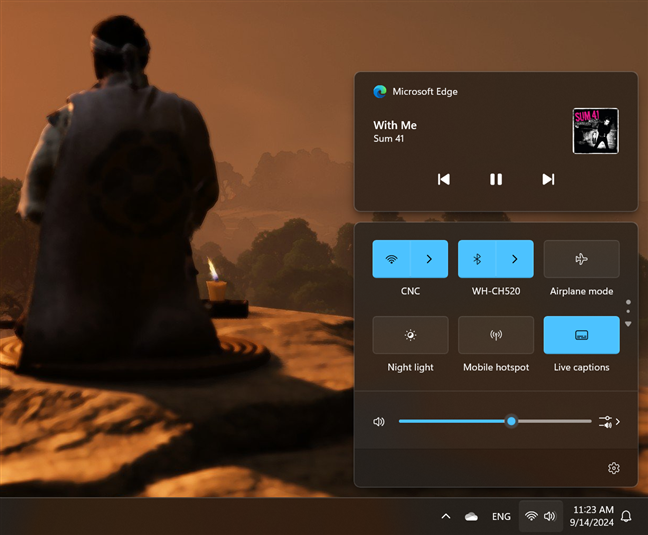Turn on Night light
Screen dimensions: 648x535
(410, 335)
